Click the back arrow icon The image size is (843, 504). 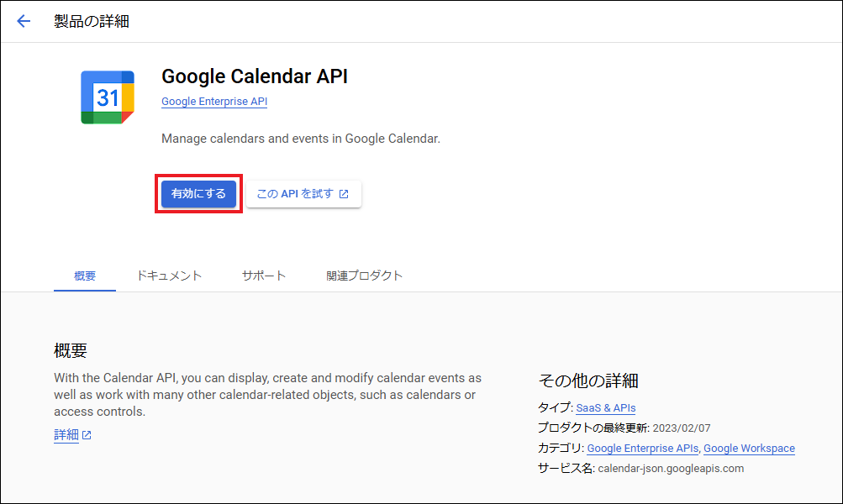tap(24, 22)
